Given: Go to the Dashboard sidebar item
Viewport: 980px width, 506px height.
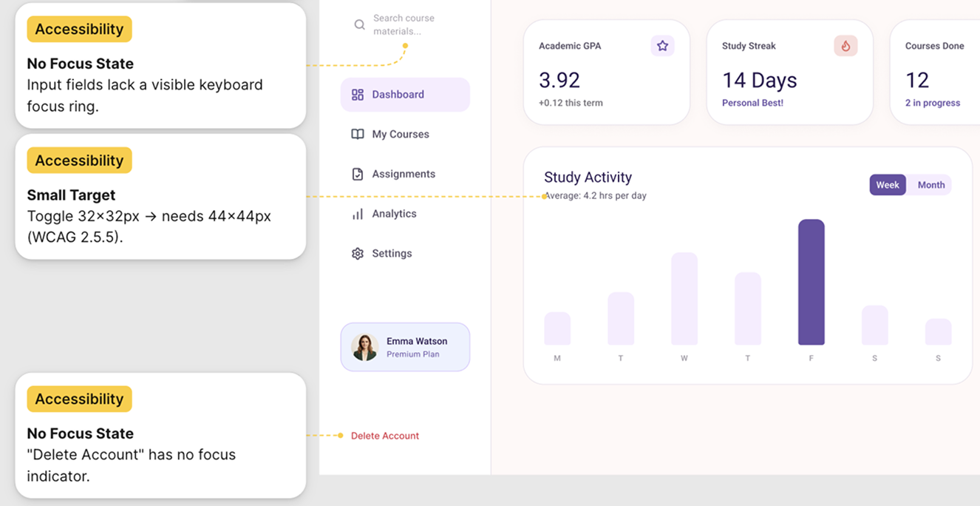Looking at the screenshot, I should point(405,95).
